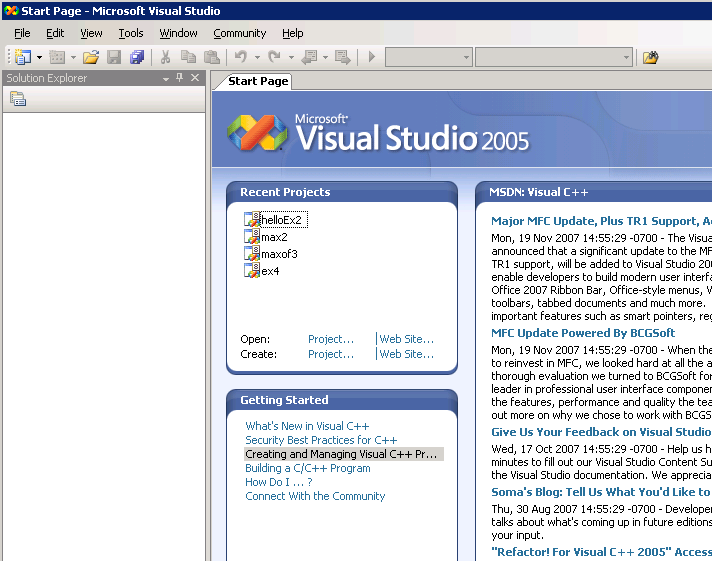Click the Navigate Backward icon

click(x=309, y=57)
